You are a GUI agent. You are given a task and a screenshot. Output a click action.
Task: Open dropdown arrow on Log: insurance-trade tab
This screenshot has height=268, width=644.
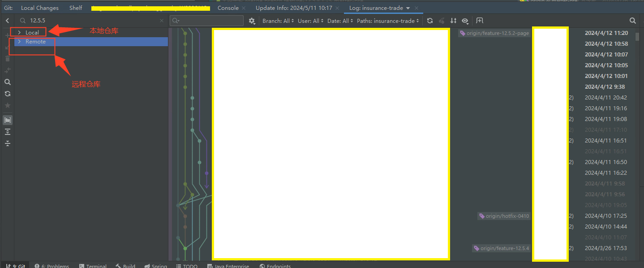click(x=408, y=8)
